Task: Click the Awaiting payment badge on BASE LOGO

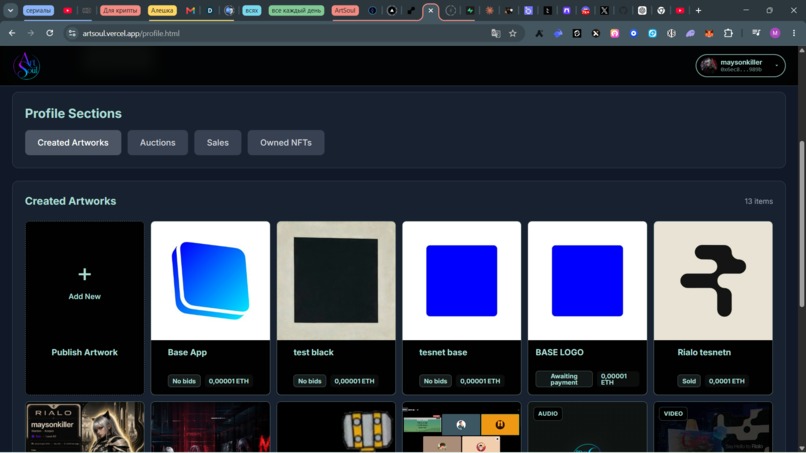Action: click(x=564, y=379)
